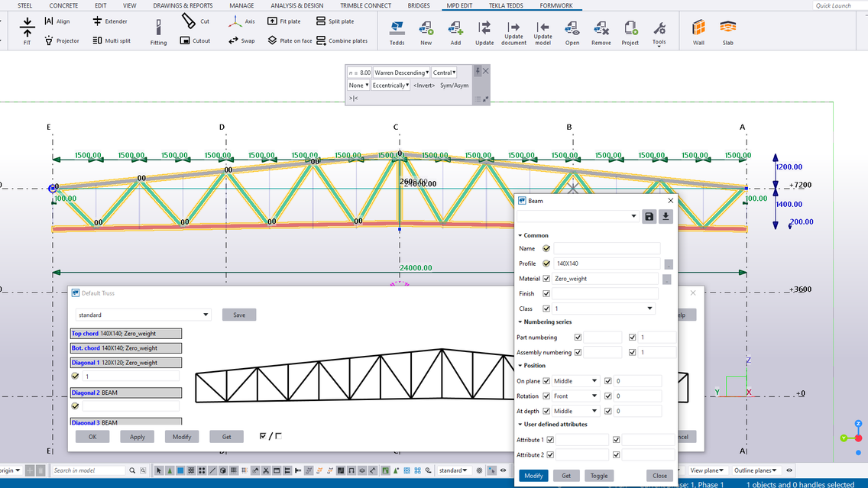Click the Tedds Project icon

click(630, 33)
